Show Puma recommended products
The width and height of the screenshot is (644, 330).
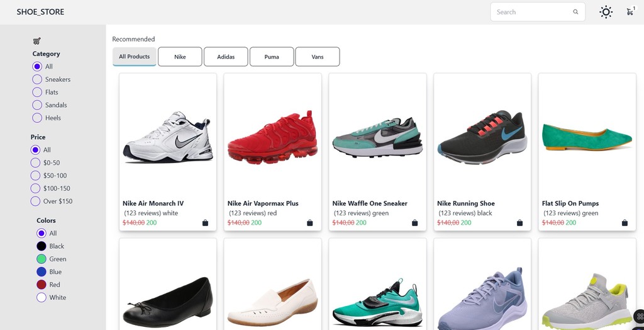(x=272, y=57)
